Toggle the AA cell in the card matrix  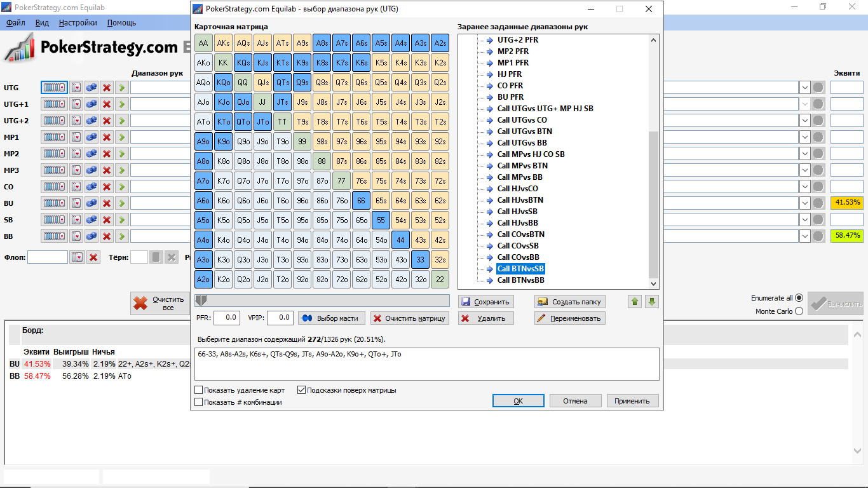pyautogui.click(x=203, y=43)
